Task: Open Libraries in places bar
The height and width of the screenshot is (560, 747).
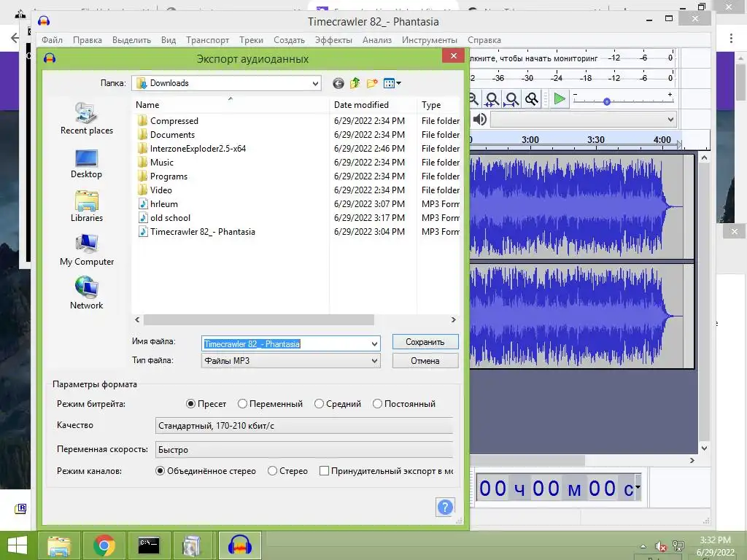Action: click(x=87, y=206)
